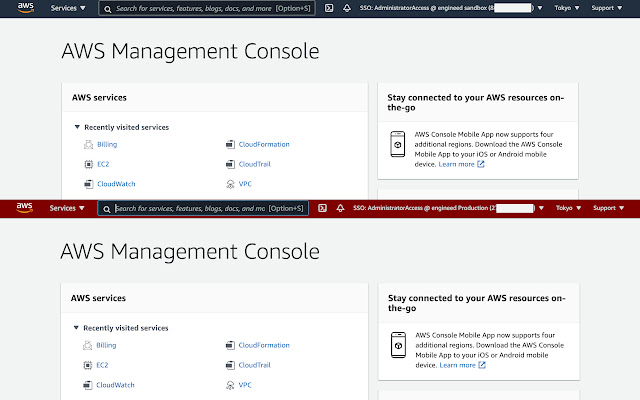640x400 pixels.
Task: Open the EC2 link in the upper console
Action: tap(103, 164)
